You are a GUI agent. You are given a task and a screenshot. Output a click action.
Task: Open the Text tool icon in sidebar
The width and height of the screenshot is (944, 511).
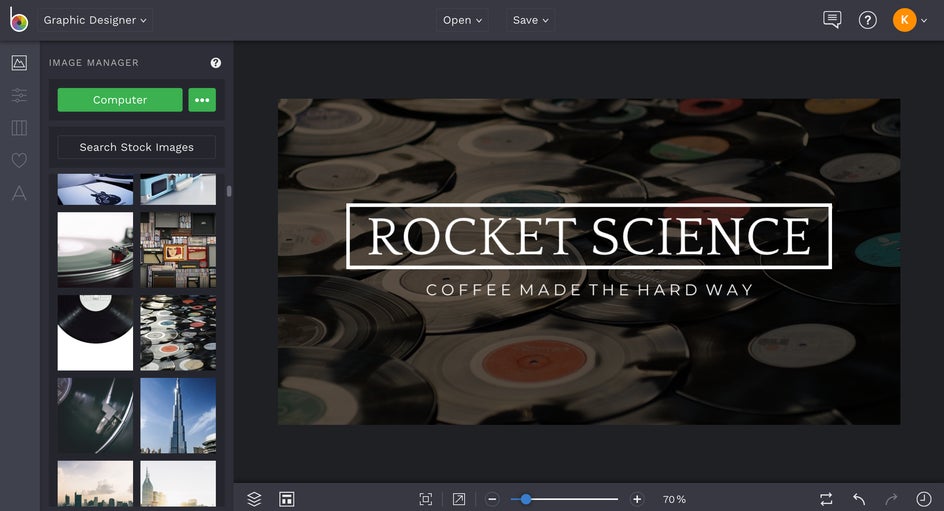tap(19, 193)
